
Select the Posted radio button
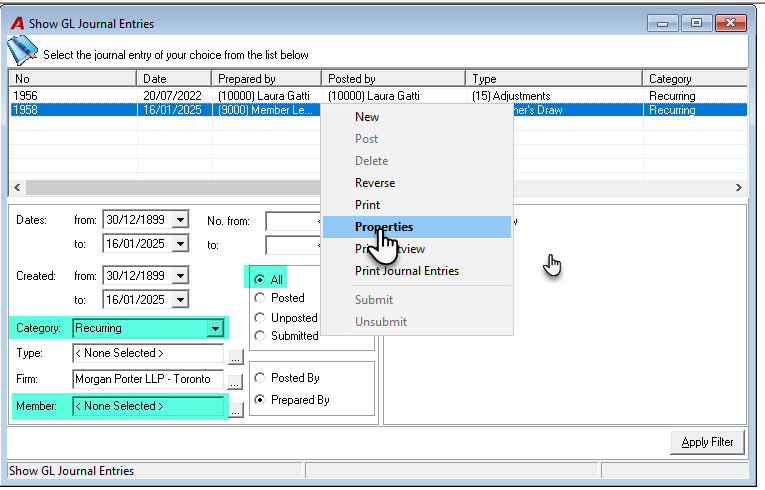[x=260, y=298]
